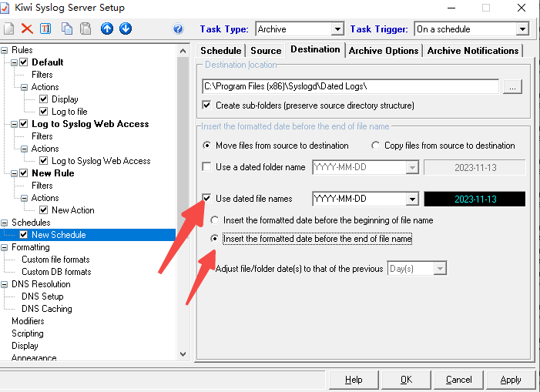
Task: Select Filters under the Default rule
Action: coord(42,75)
